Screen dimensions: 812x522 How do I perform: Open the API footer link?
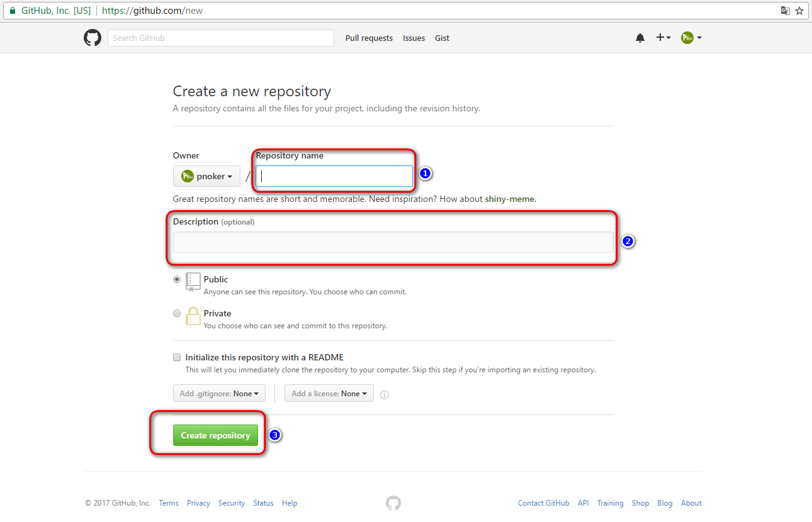point(584,503)
